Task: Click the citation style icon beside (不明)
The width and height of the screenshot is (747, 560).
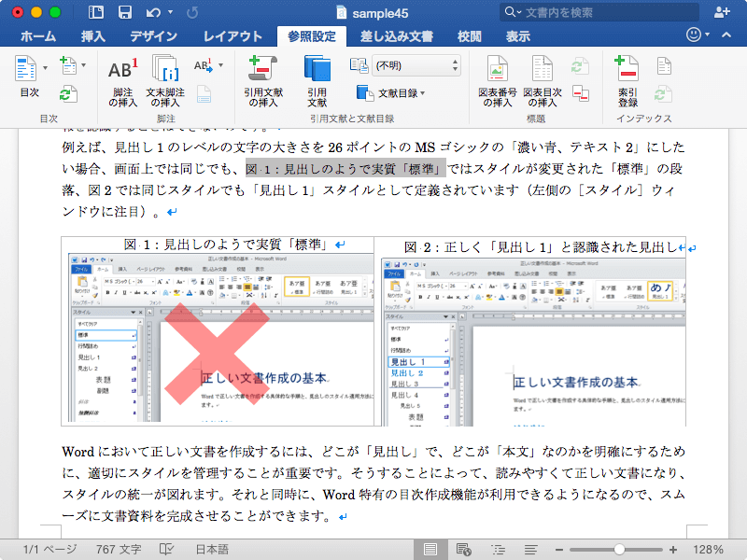Action: click(x=359, y=65)
